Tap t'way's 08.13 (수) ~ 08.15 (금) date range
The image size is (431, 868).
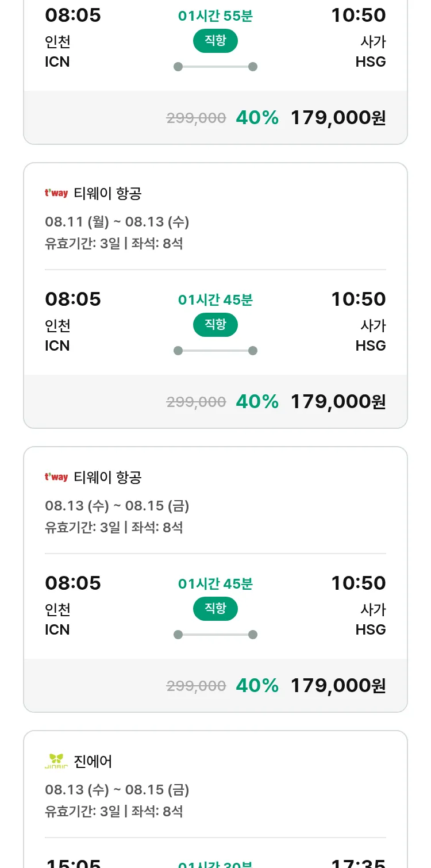117,506
